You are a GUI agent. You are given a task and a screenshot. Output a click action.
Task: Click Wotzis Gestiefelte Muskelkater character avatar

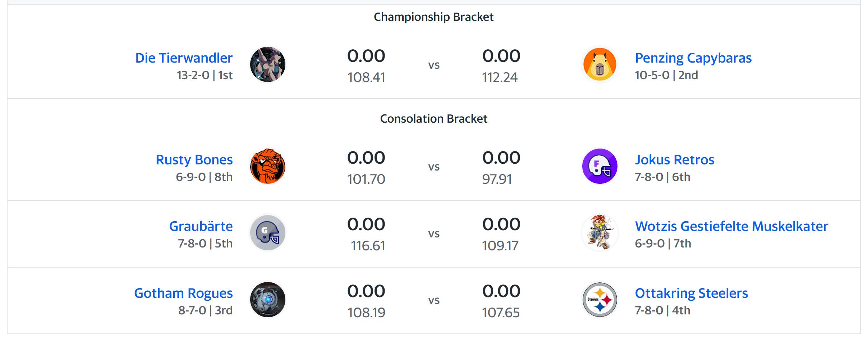coord(600,233)
